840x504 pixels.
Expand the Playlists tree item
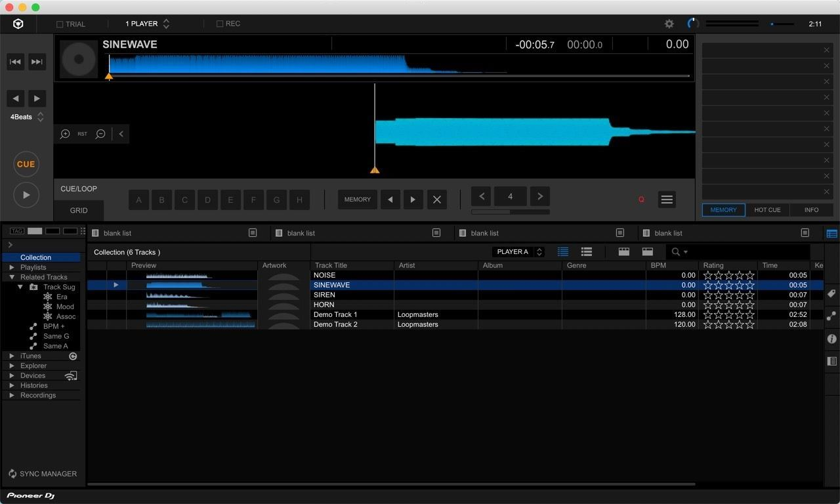[32, 267]
